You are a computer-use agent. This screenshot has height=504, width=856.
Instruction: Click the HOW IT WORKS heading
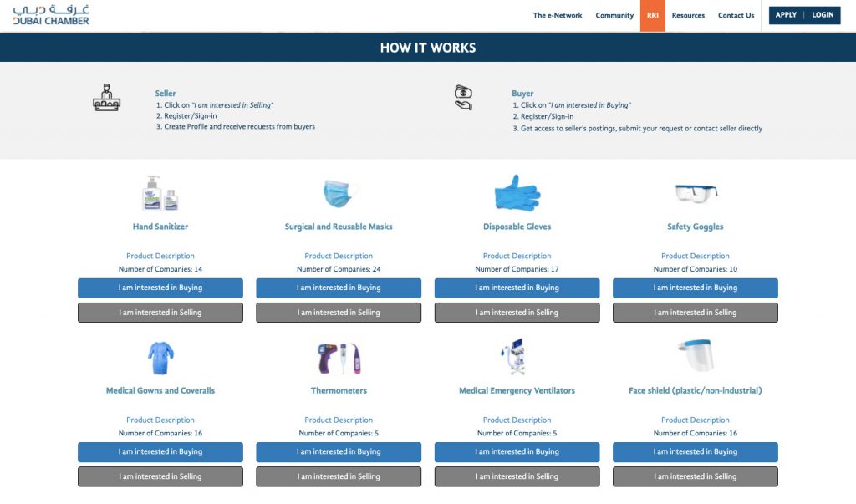point(428,48)
